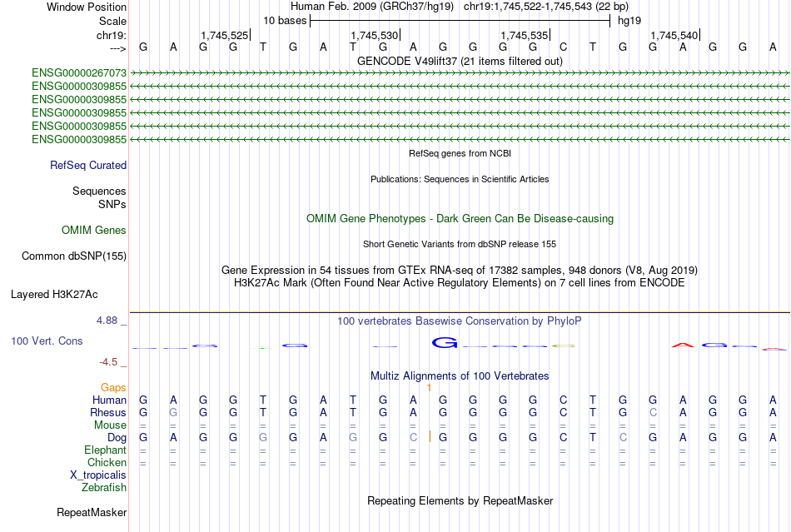Click the Mouse species label
Screen dimensions: 791x532
coord(110,425)
